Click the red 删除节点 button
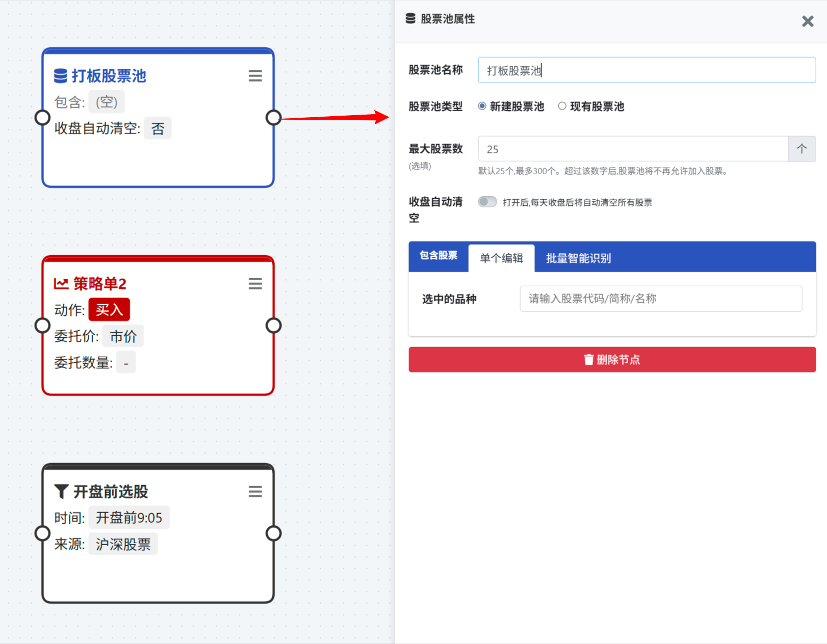Viewport: 827px width, 644px height. point(612,360)
